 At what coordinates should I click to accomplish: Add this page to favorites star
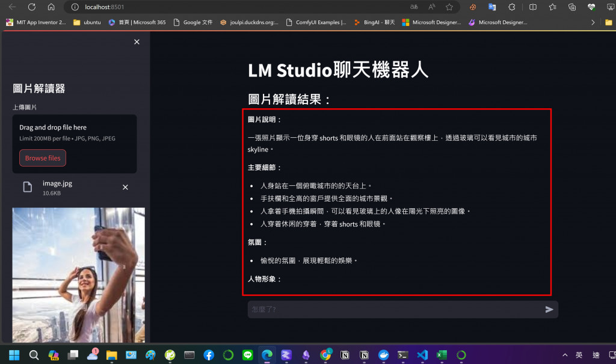click(449, 7)
